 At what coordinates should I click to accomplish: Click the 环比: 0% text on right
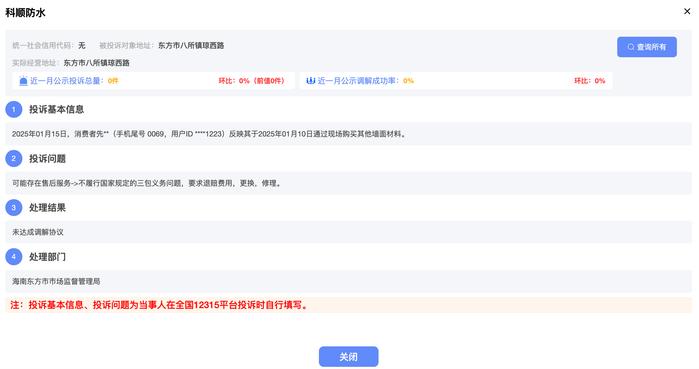tap(589, 81)
